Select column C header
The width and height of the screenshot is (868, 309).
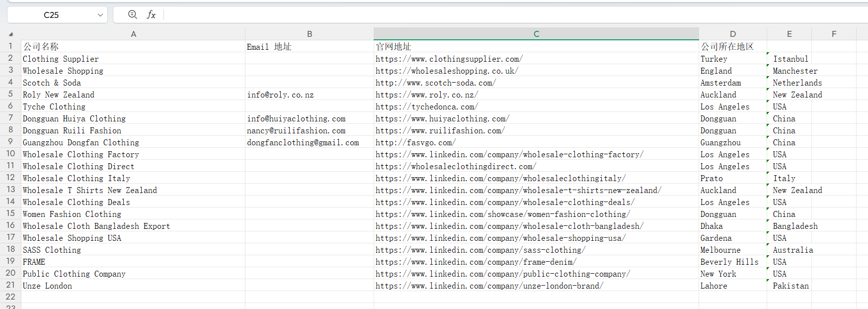(536, 34)
